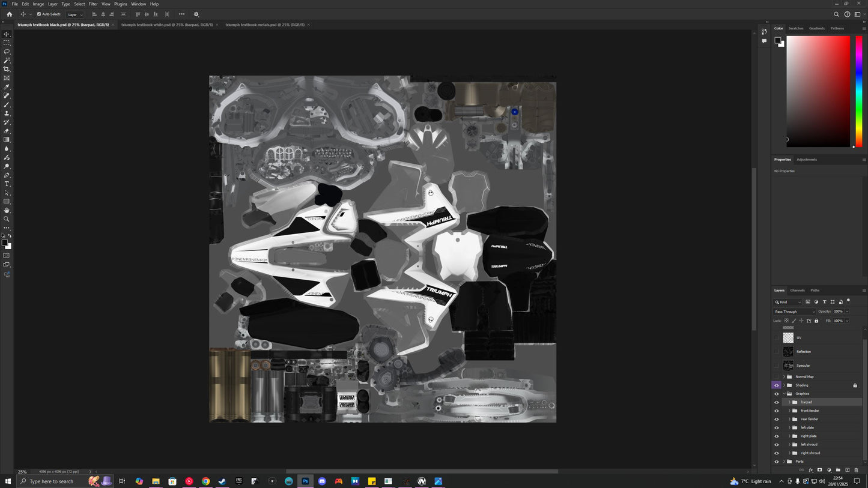Open the Opacity value dropdown

[x=848, y=312]
